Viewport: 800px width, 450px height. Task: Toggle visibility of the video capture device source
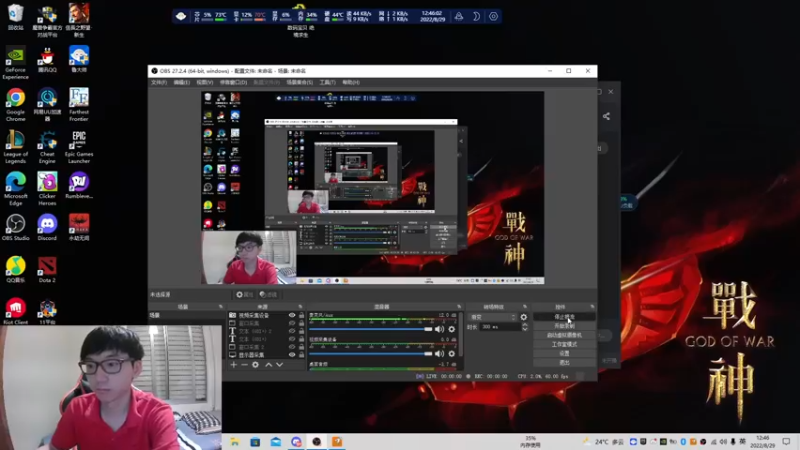coord(292,315)
